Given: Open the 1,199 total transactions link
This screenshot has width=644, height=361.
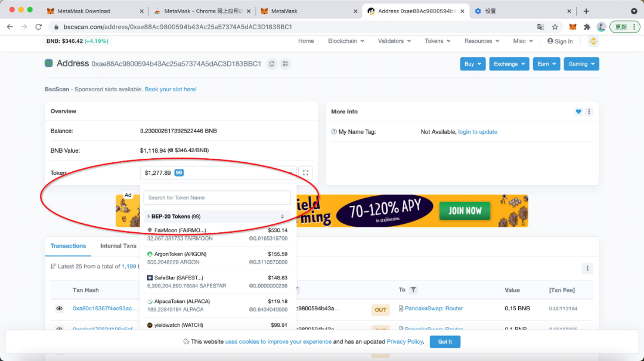Looking at the screenshot, I should point(129,267).
